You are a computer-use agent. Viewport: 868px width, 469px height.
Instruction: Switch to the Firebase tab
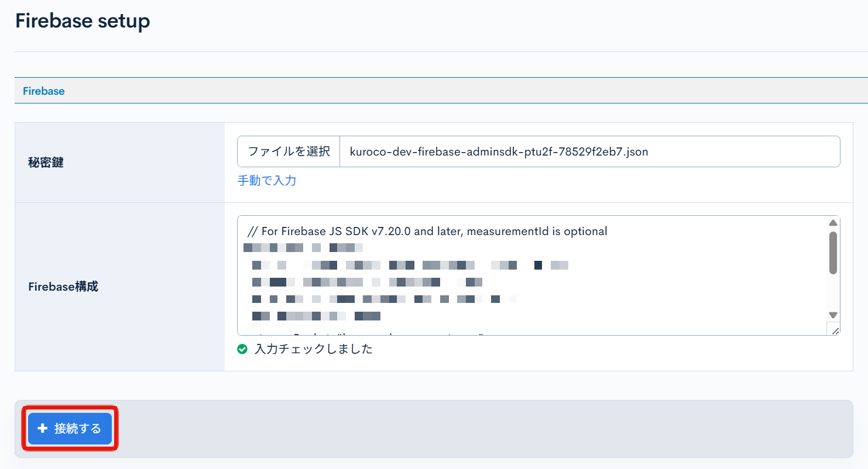point(43,91)
